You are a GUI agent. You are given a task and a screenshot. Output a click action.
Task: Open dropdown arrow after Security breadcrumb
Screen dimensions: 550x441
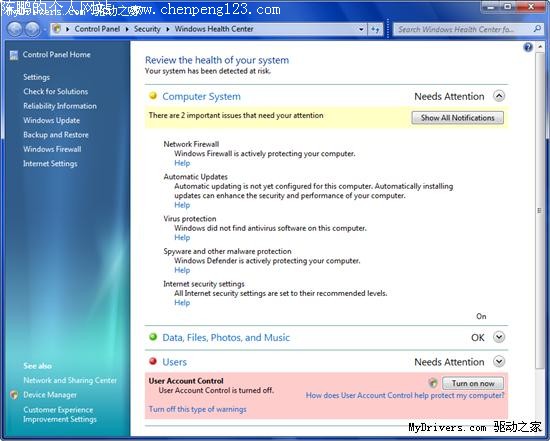coord(168,29)
